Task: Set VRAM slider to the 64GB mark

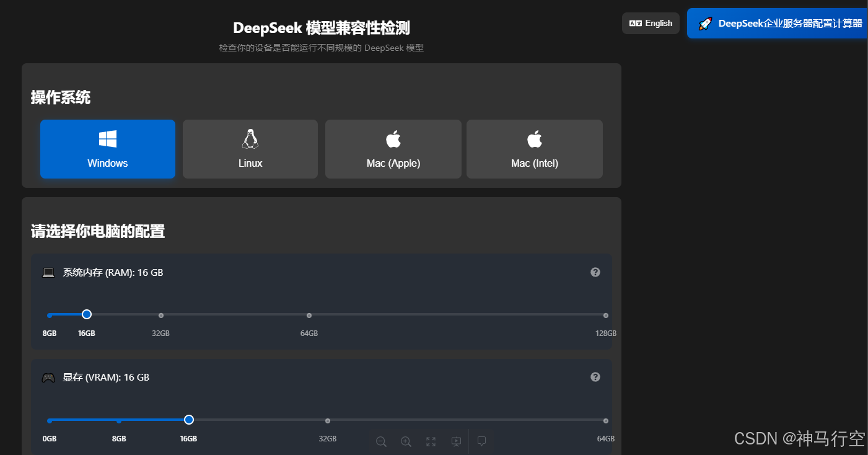Action: [x=606, y=420]
